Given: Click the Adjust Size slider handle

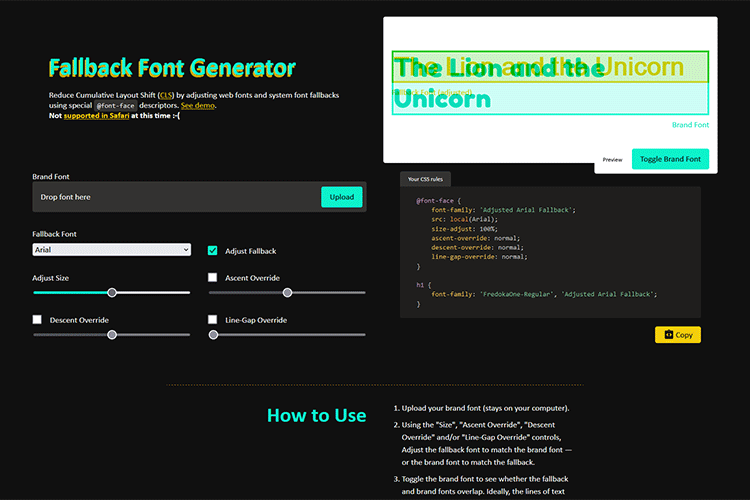Looking at the screenshot, I should click(112, 293).
